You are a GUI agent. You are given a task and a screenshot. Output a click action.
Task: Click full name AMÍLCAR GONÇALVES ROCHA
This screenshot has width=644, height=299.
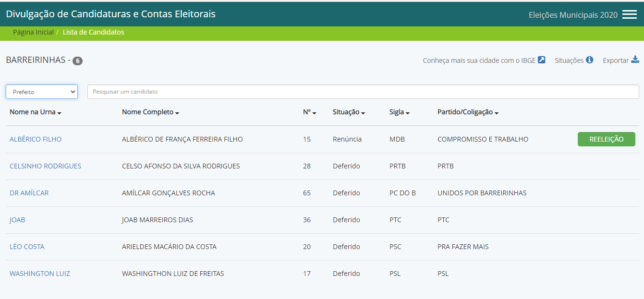tap(169, 193)
